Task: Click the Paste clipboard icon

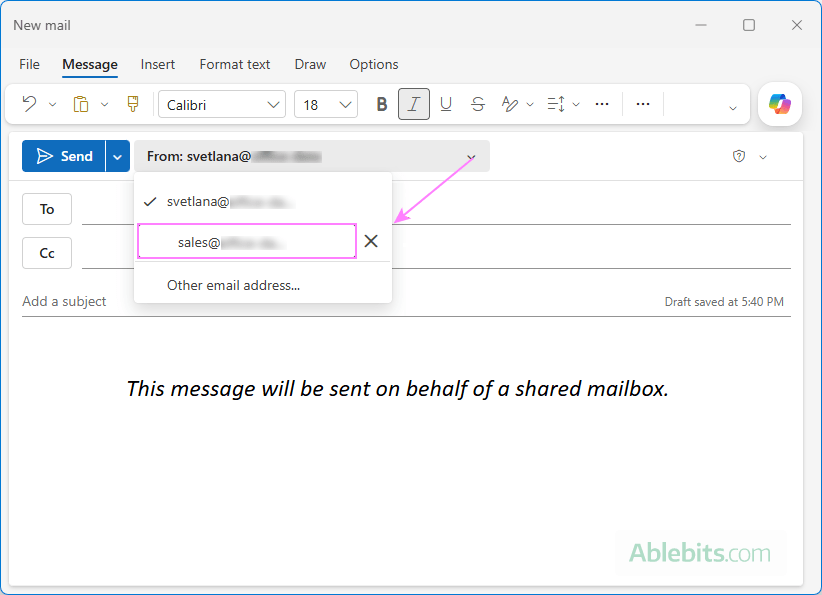Action: point(81,104)
